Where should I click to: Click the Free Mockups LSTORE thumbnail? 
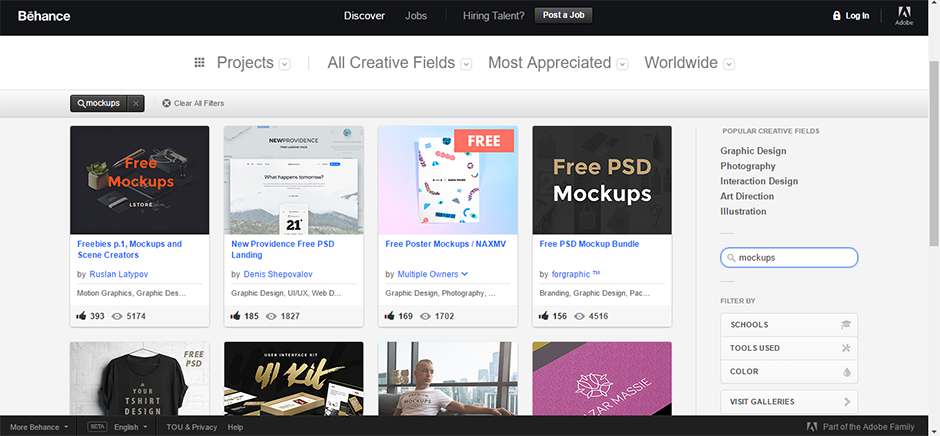pos(140,180)
